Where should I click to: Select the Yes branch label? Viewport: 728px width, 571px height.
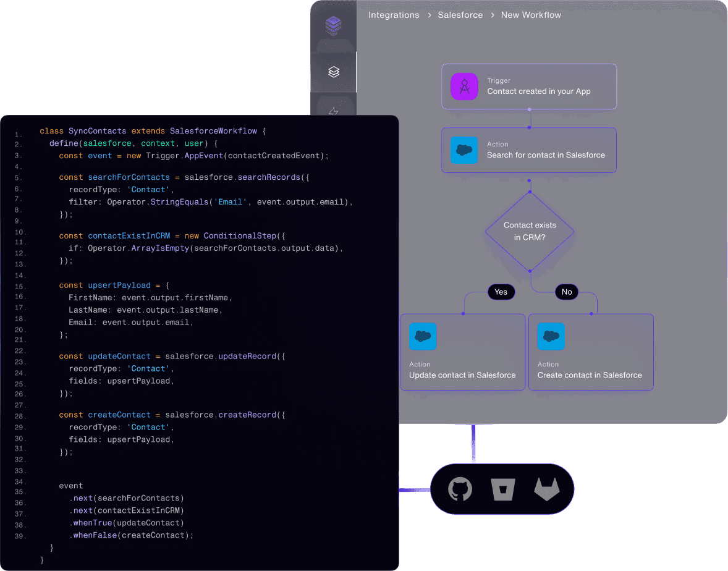501,292
